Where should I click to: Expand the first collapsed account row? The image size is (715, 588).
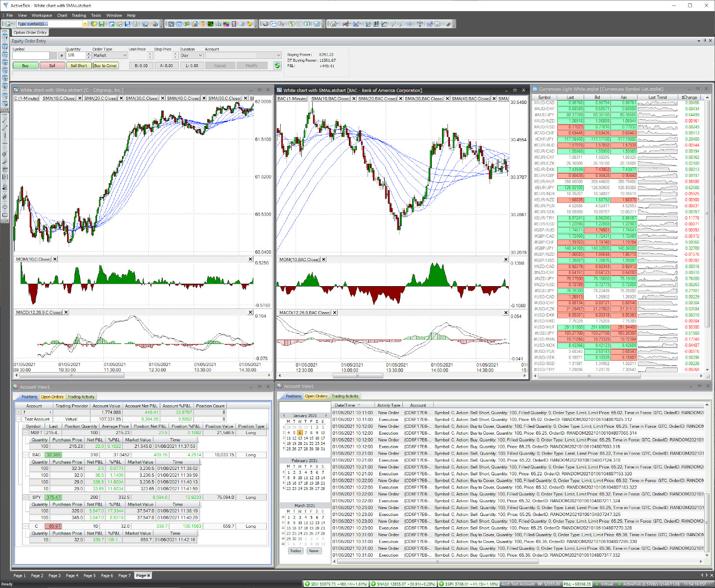[19, 412]
